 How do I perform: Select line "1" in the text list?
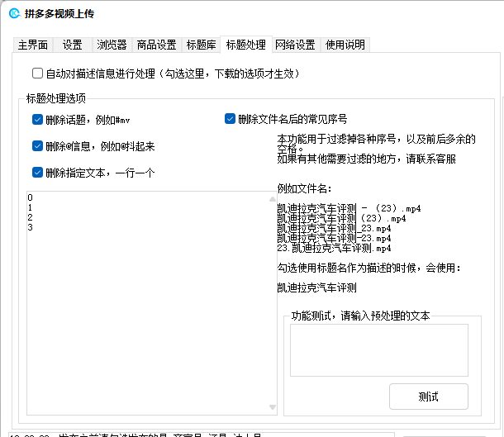pos(30,207)
